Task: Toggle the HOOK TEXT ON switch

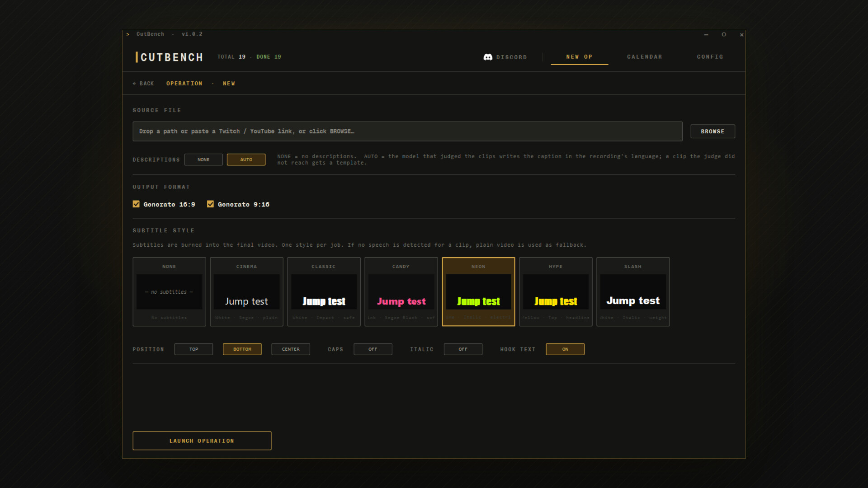Action: 565,349
